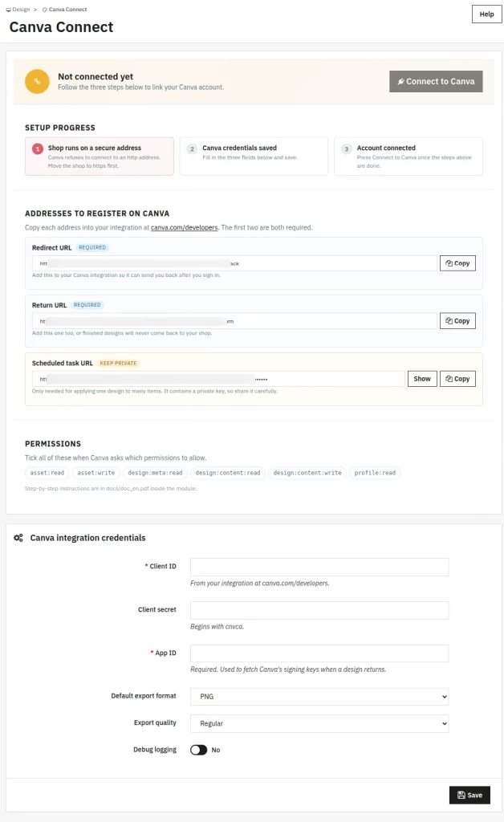The width and height of the screenshot is (504, 822).
Task: Open the Help button
Action: pyautogui.click(x=486, y=14)
